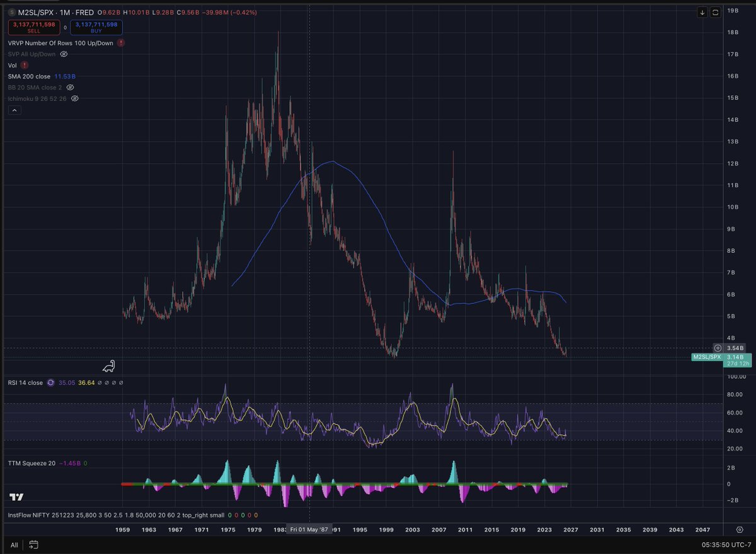This screenshot has height=554, width=756.
Task: Select the SVP All Up/Down legend label
Action: [32, 54]
